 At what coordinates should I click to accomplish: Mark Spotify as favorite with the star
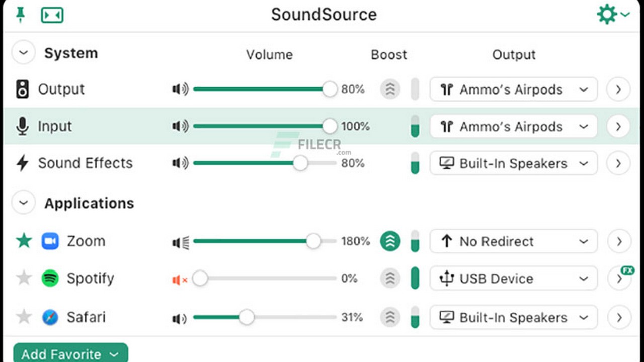tap(24, 279)
